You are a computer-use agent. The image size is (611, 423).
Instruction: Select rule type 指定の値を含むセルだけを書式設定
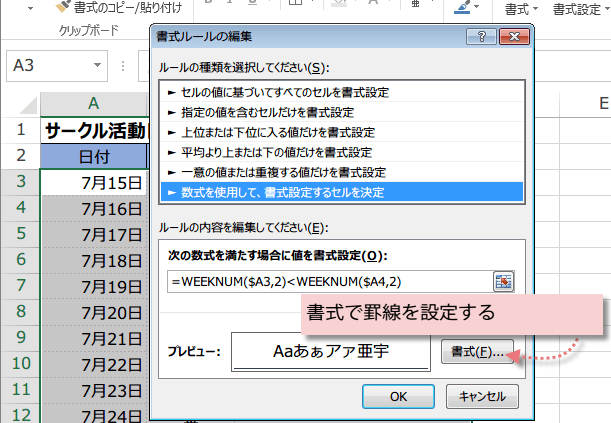click(x=342, y=113)
